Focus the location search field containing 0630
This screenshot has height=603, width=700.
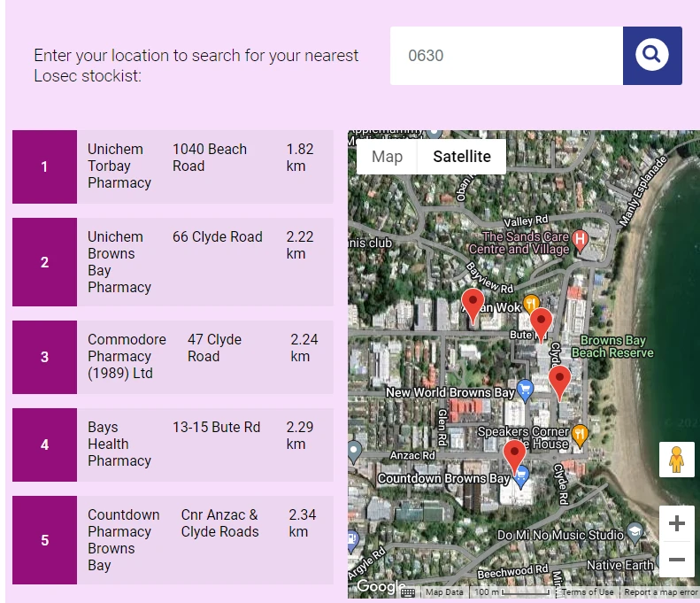[x=506, y=56]
